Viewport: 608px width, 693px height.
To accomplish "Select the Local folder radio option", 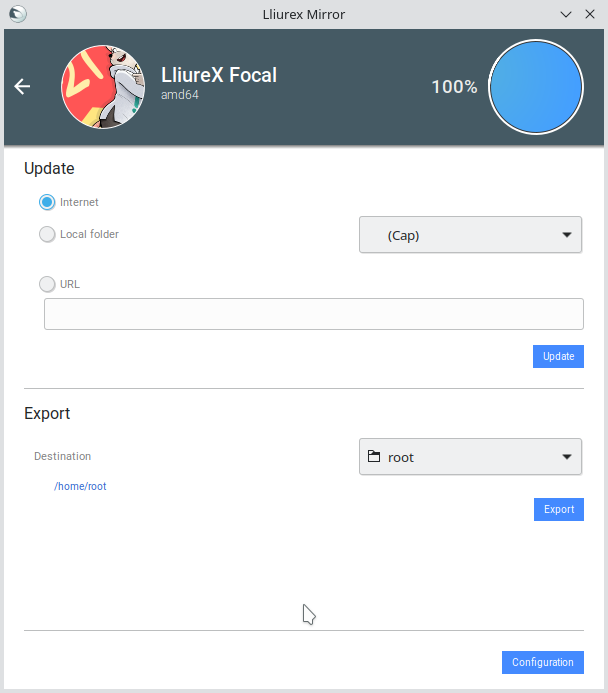I will tap(47, 234).
